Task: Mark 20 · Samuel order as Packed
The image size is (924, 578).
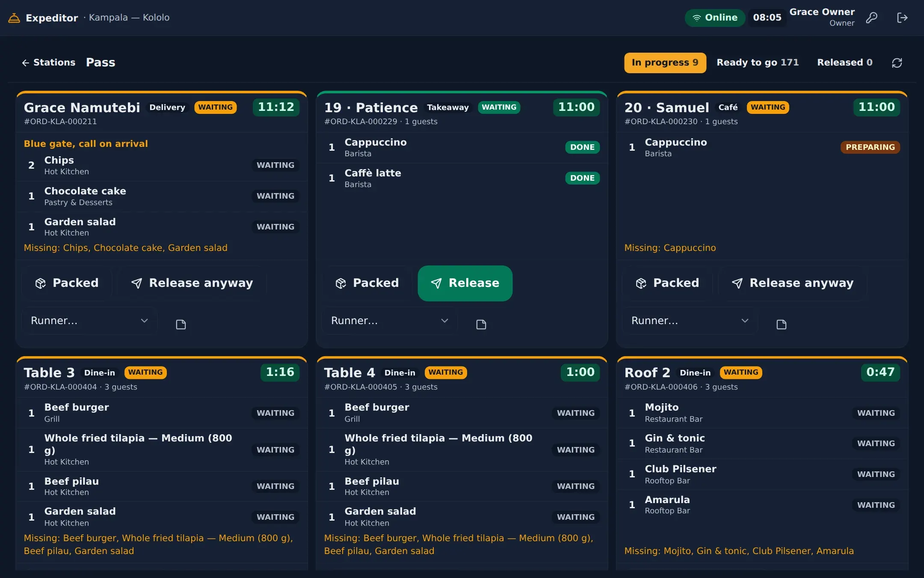Action: point(667,283)
